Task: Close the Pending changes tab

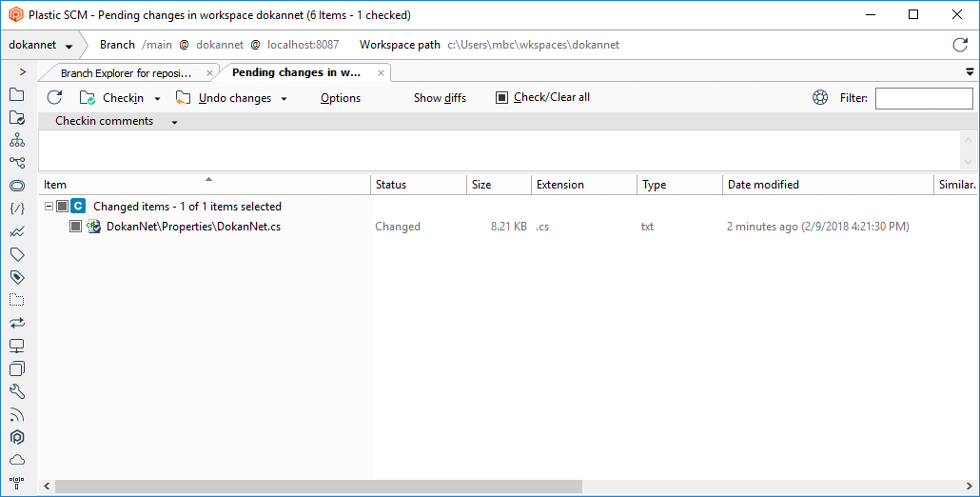Action: click(x=381, y=73)
